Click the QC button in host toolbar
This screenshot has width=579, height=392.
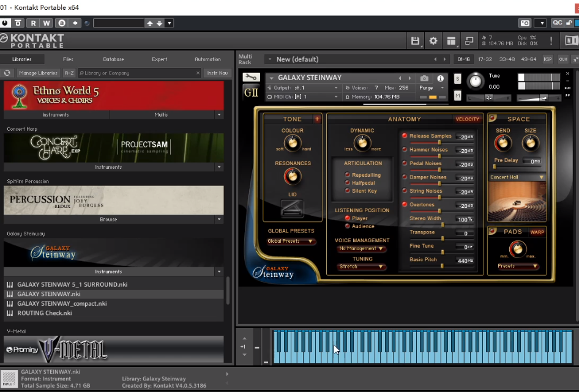click(x=557, y=23)
